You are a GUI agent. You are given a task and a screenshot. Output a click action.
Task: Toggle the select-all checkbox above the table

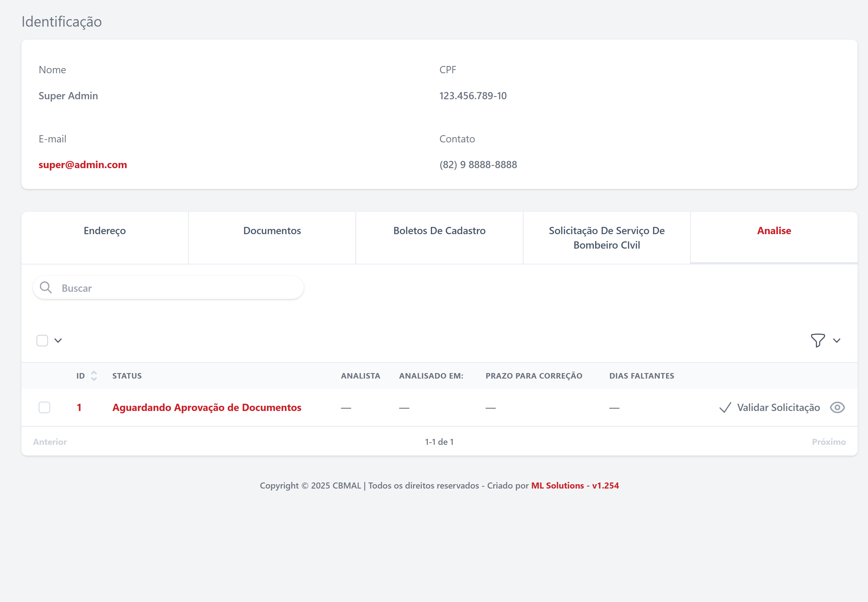[x=42, y=340]
